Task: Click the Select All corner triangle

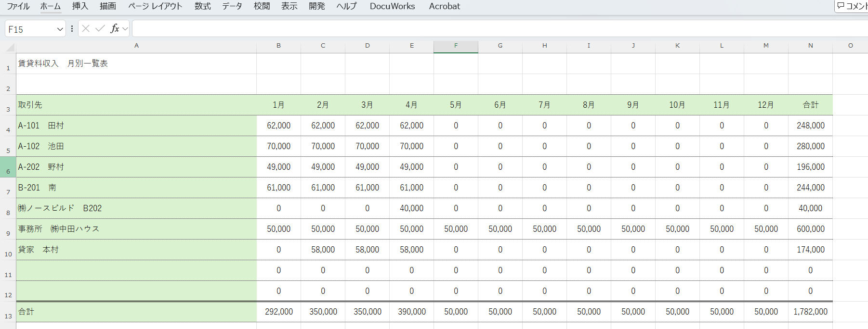Action: tap(9, 47)
